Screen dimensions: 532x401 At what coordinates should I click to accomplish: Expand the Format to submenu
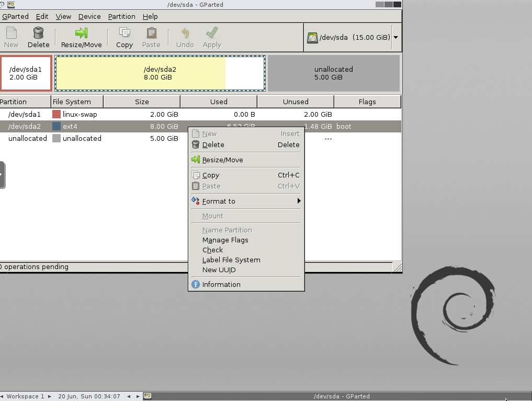pos(246,202)
